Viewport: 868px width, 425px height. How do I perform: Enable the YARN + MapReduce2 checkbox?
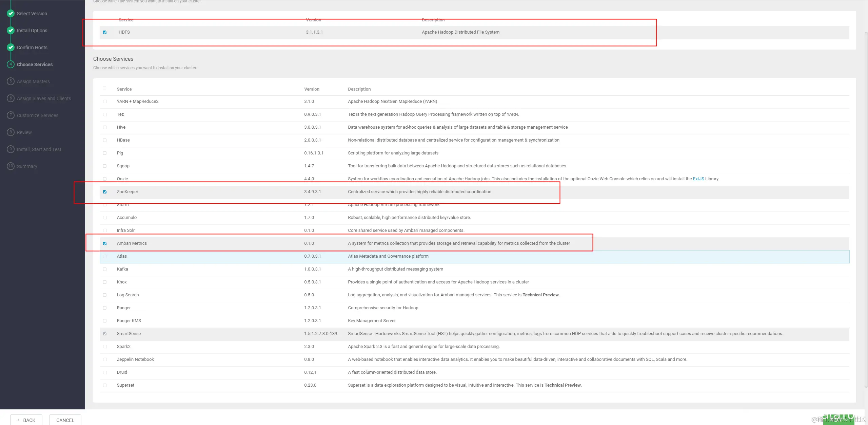click(x=105, y=101)
